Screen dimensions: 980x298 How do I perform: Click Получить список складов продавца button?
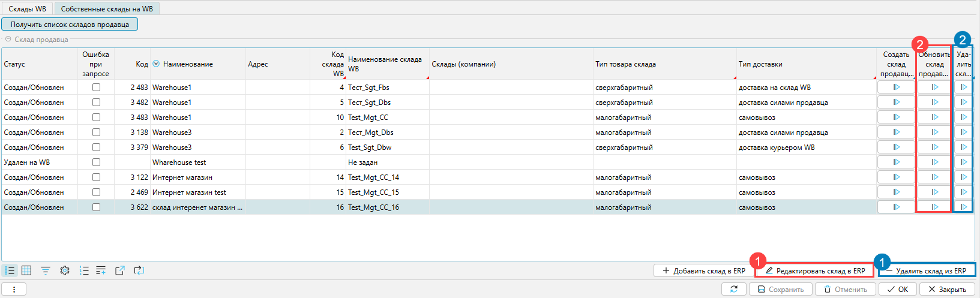[70, 24]
